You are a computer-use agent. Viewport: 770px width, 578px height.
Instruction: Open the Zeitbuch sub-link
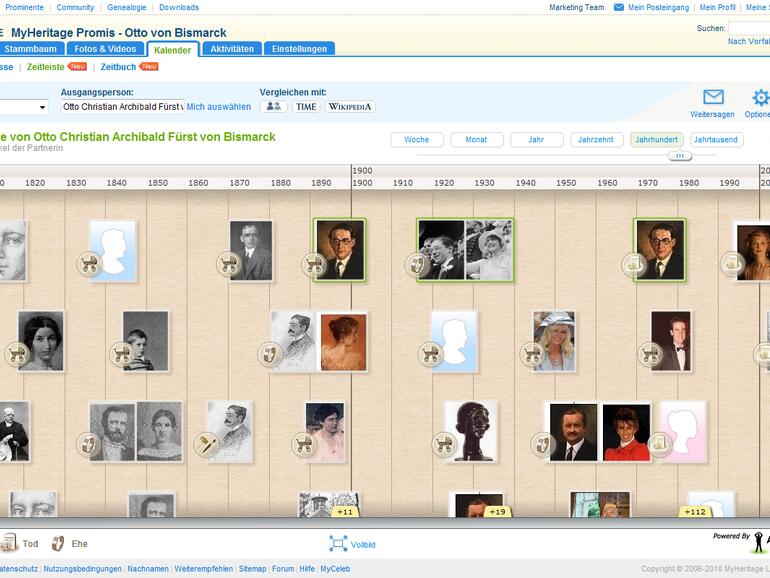point(118,67)
